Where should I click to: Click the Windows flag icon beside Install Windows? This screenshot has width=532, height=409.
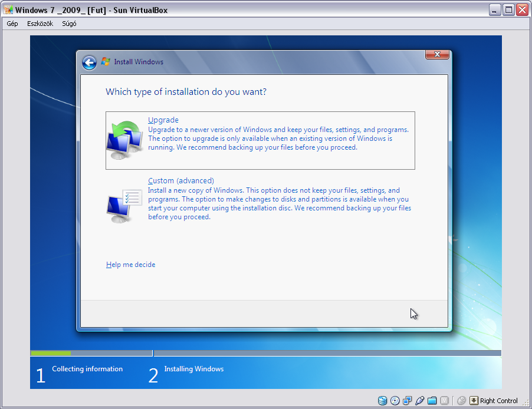[106, 62]
